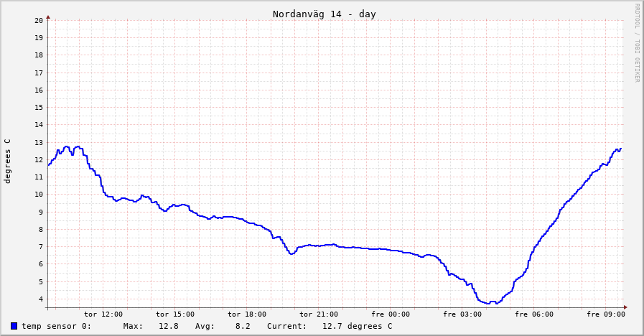This screenshot has height=336, width=644.
Task: Select the graph title Nordanväg 14 - day
Action: (x=324, y=14)
